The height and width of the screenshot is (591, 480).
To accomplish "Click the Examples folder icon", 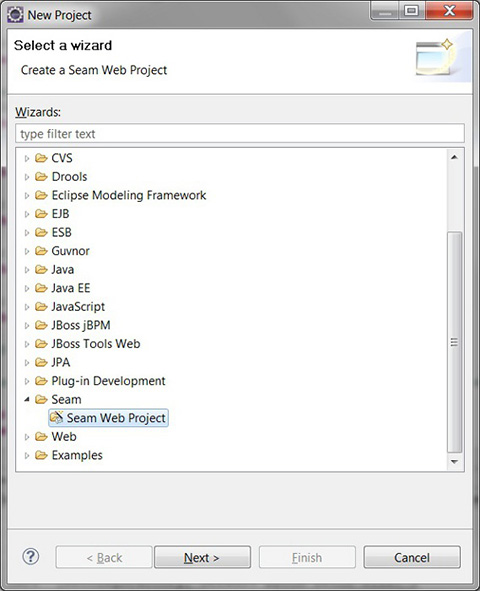I will tap(41, 455).
